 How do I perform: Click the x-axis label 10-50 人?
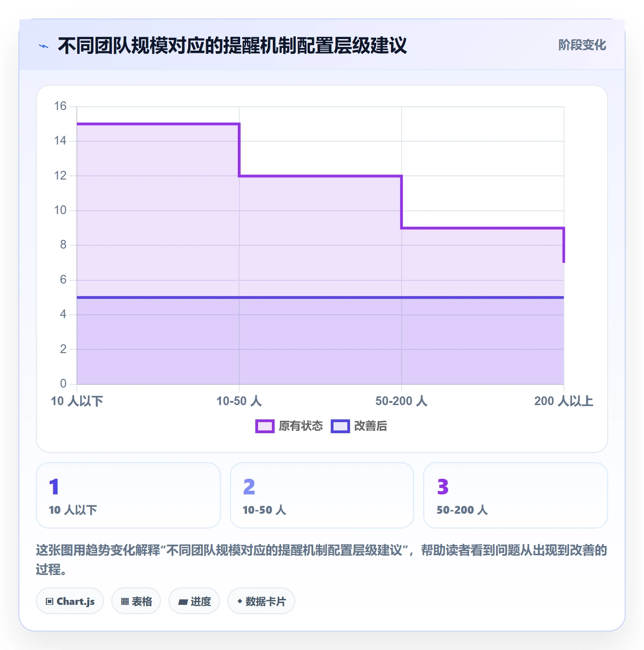point(239,401)
